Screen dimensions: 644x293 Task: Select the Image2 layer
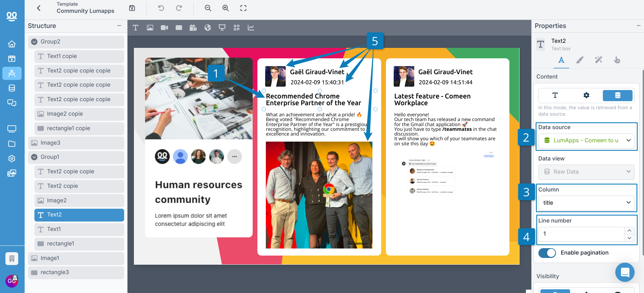tap(79, 201)
